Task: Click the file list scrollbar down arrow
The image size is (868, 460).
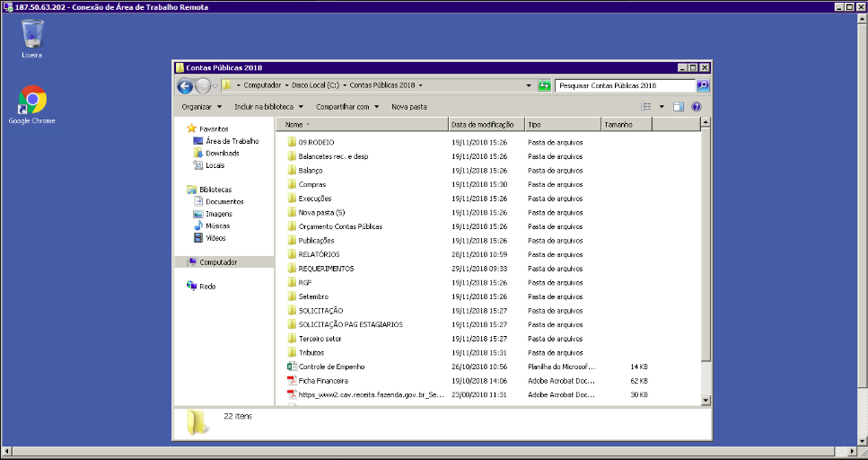Action: coord(705,400)
